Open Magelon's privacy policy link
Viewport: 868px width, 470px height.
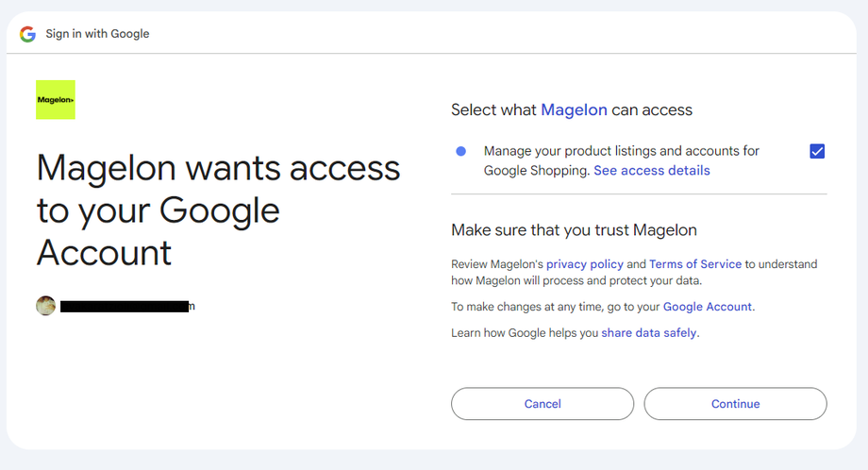pos(585,264)
